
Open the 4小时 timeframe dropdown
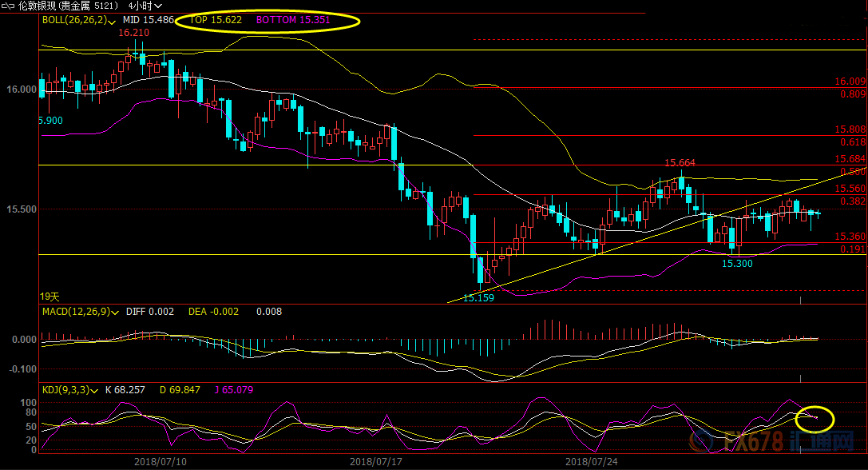pos(144,6)
